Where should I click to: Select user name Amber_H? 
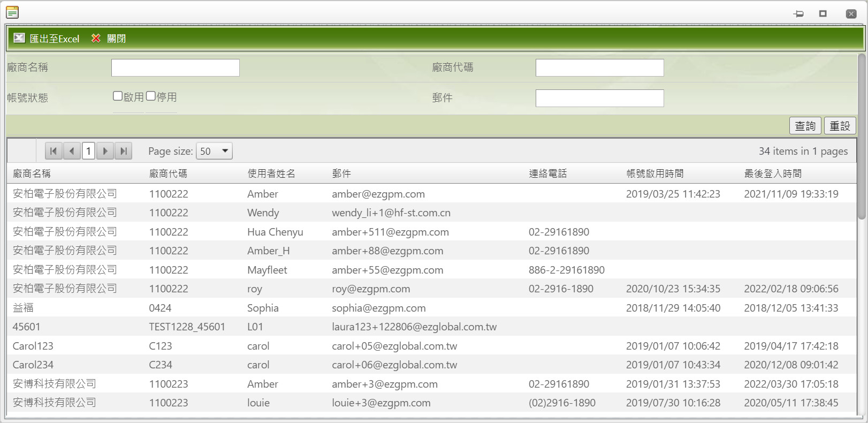(269, 251)
